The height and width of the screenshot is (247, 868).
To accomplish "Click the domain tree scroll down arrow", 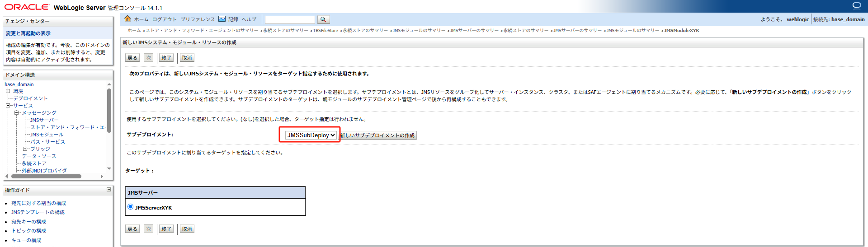I will [x=109, y=168].
